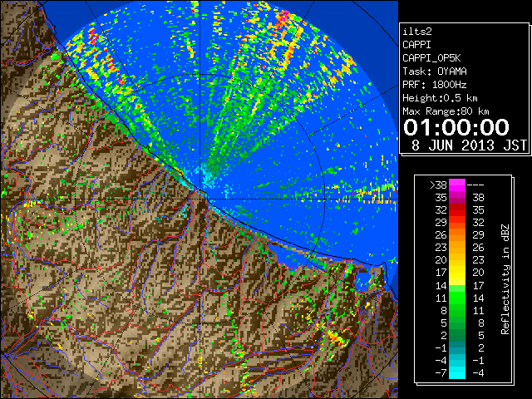
Task: Click the 'ilts2' label in the info box
Action: (417, 32)
